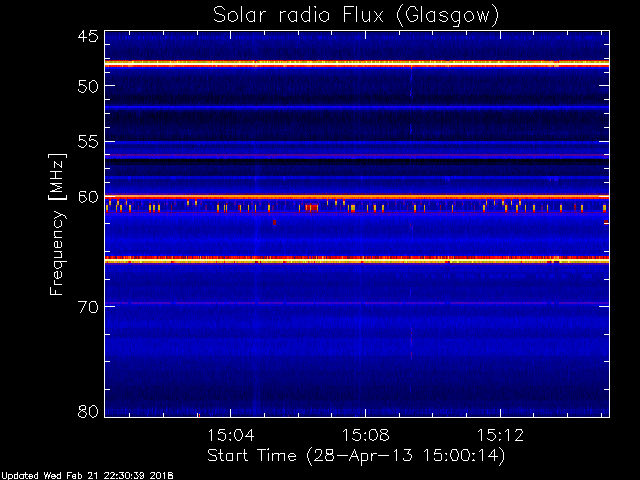Click the red blob below the 60 MHz band

click(274, 222)
